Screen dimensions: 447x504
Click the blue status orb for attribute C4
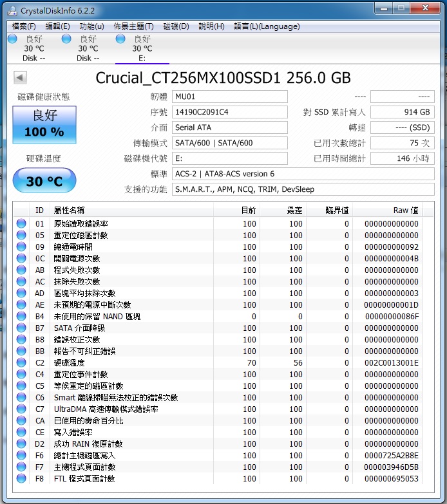(21, 374)
